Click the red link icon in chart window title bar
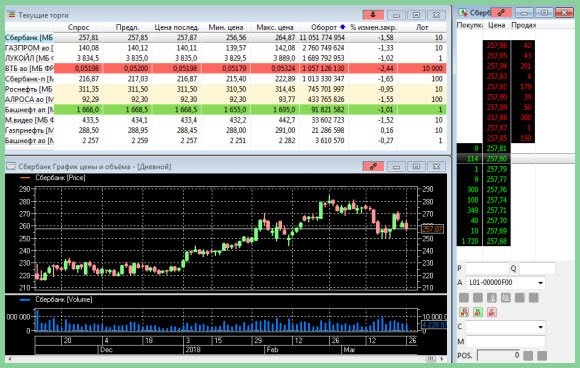This screenshot has width=580, height=368. (373, 166)
